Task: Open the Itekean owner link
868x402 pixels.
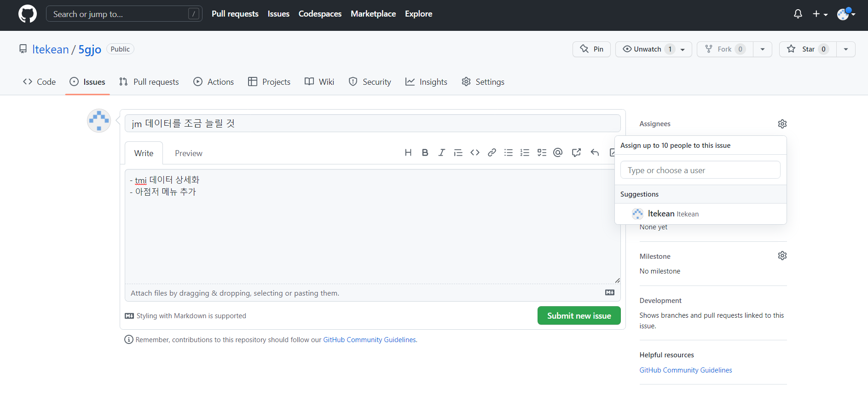Action: (51, 49)
